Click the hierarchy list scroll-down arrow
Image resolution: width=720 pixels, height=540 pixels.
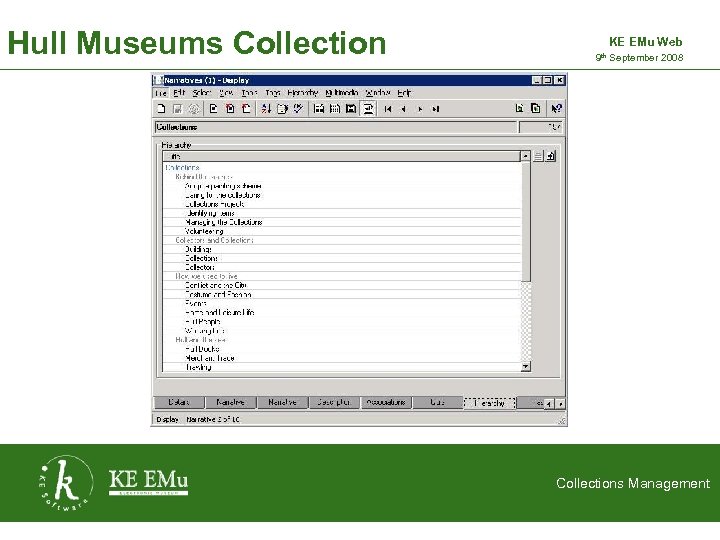(525, 366)
